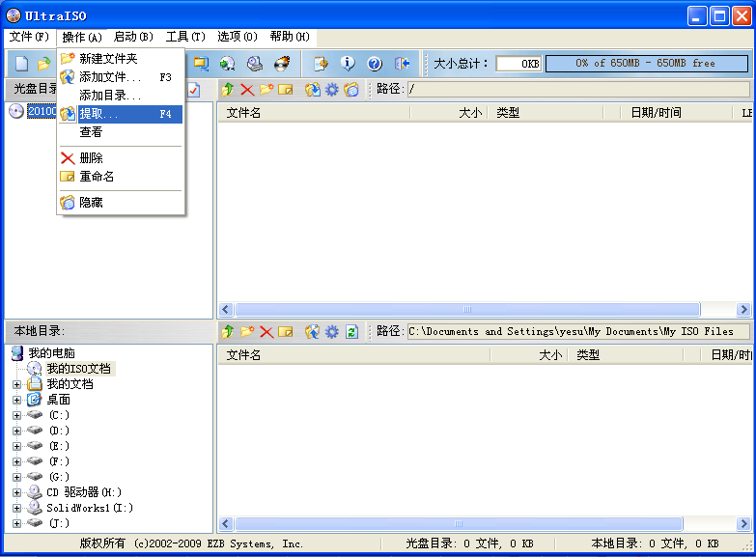Choose 提取... from the 操作 menu
This screenshot has width=756, height=557.
(x=121, y=114)
